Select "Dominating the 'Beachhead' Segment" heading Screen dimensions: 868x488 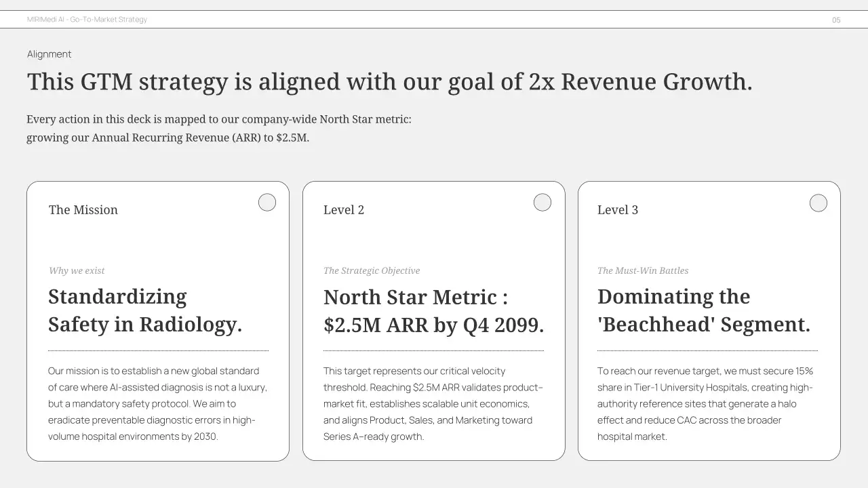tap(703, 310)
